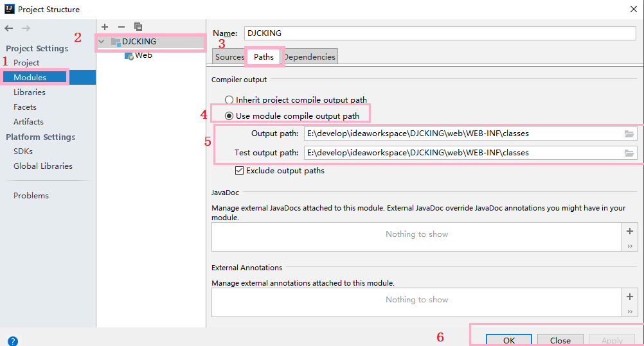Select the DJCKING module row
Image resolution: width=644 pixels, height=346 pixels.
point(151,42)
